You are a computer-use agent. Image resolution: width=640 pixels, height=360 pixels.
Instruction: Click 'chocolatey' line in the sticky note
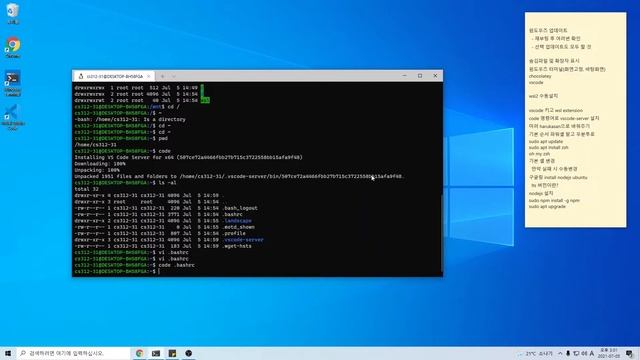point(540,76)
